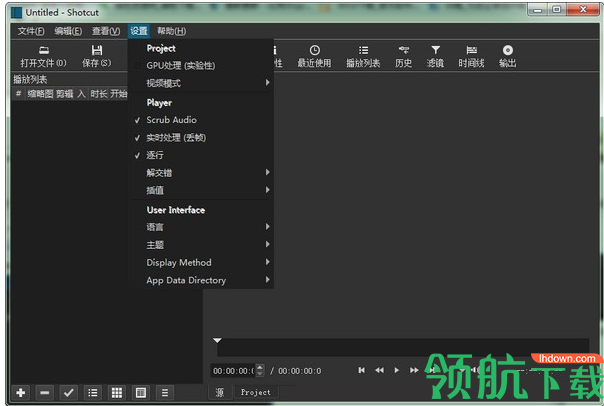Switch playlist to grid tiles view

point(117,393)
